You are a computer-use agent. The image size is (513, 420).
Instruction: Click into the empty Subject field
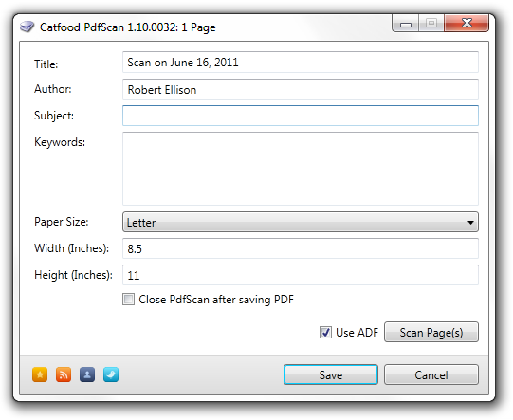click(x=301, y=116)
